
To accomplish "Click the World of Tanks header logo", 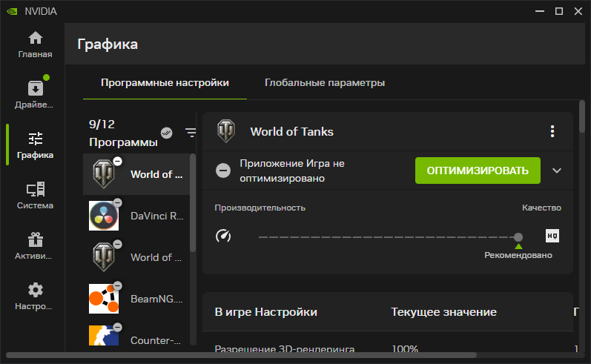I will coord(226,130).
